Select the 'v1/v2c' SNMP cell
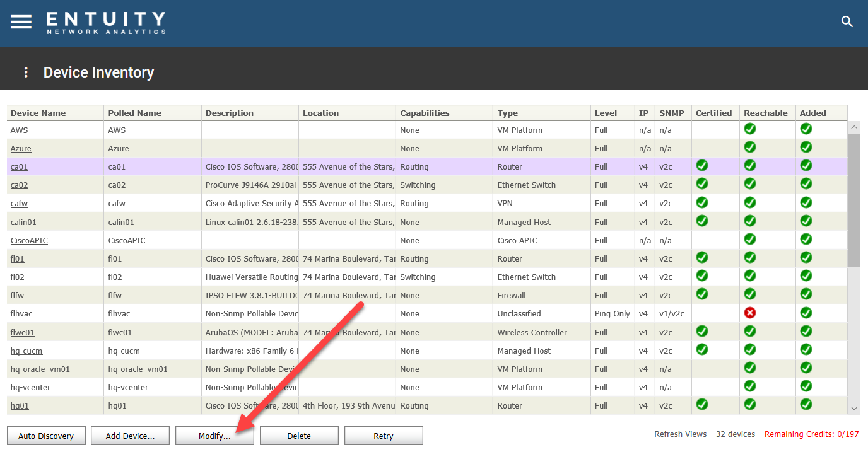The width and height of the screenshot is (868, 452). (x=673, y=314)
